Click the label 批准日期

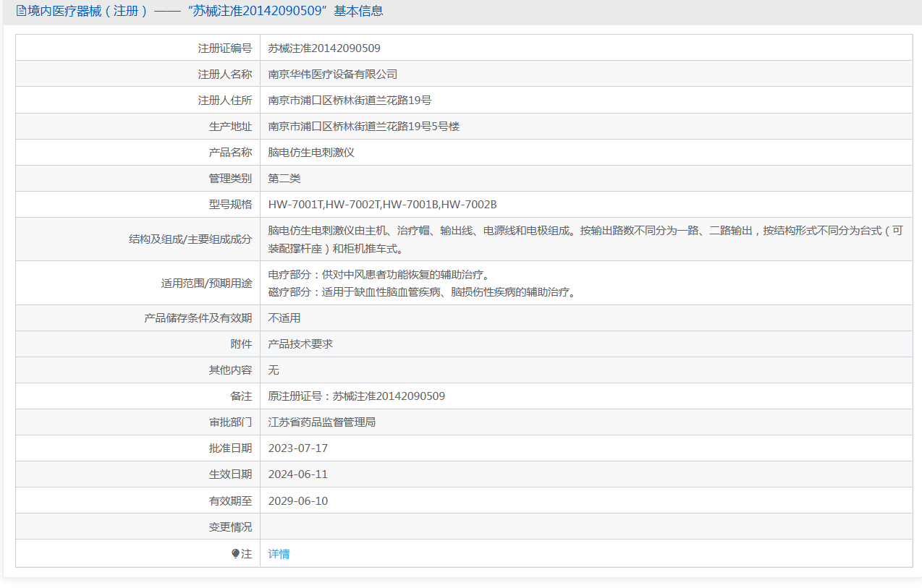231,448
